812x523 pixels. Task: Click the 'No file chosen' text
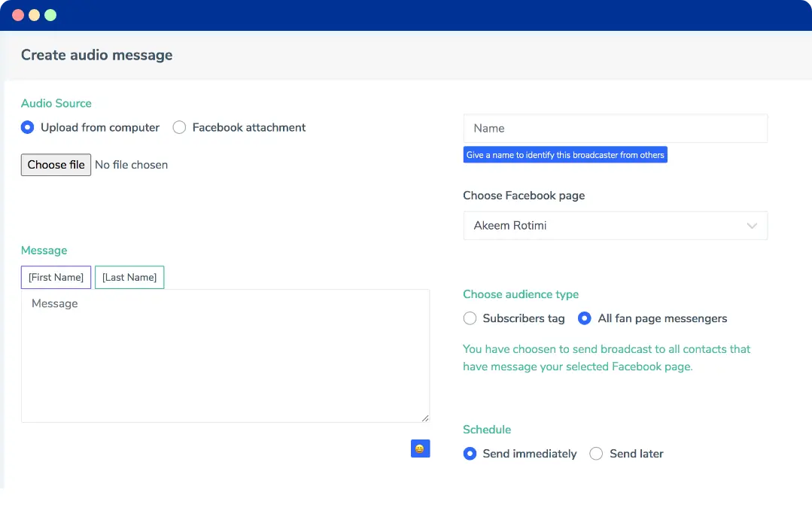131,165
